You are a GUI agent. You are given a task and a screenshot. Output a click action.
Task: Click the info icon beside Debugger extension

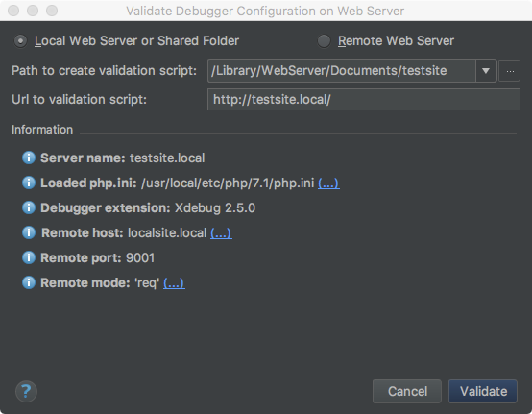click(29, 207)
